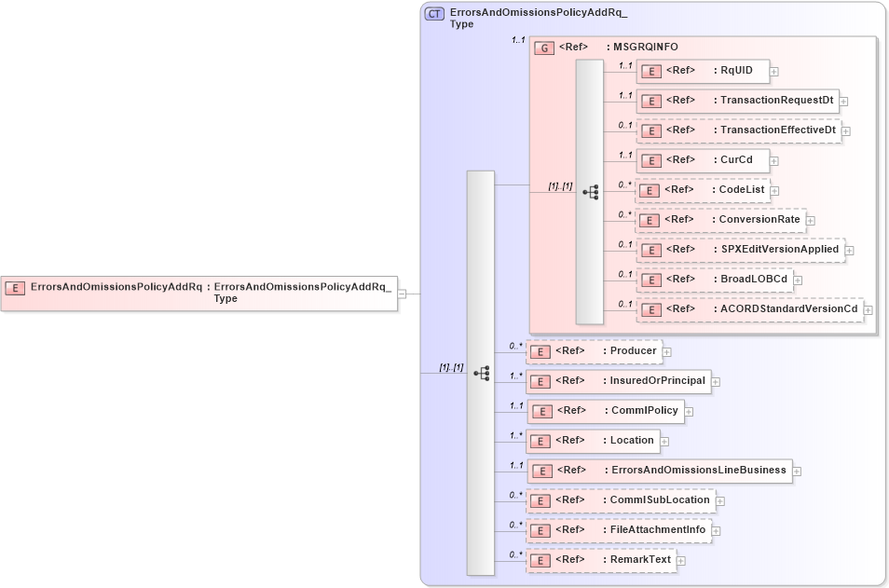Image resolution: width=889 pixels, height=588 pixels.
Task: Expand the ACORDStandardVersionCd element
Action: tap(867, 308)
